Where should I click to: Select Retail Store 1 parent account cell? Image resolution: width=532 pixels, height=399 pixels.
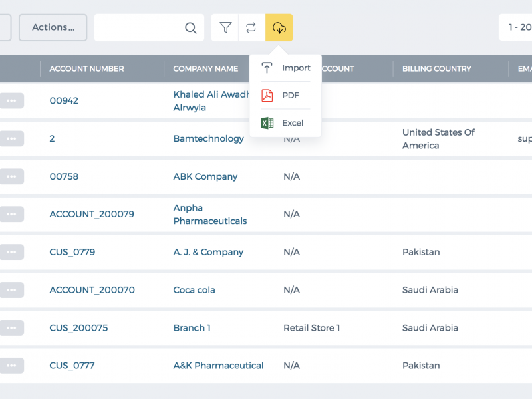tap(311, 328)
